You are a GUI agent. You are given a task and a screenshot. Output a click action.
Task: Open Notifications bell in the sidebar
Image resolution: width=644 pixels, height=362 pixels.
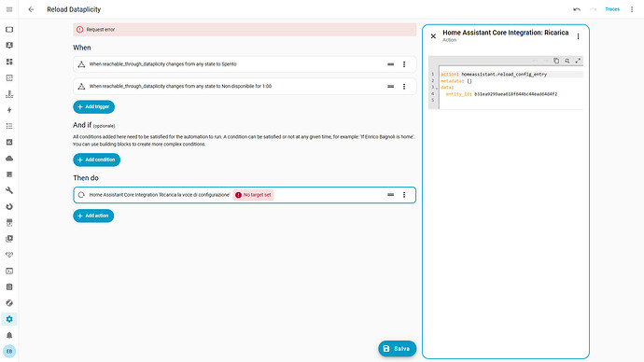pyautogui.click(x=9, y=335)
